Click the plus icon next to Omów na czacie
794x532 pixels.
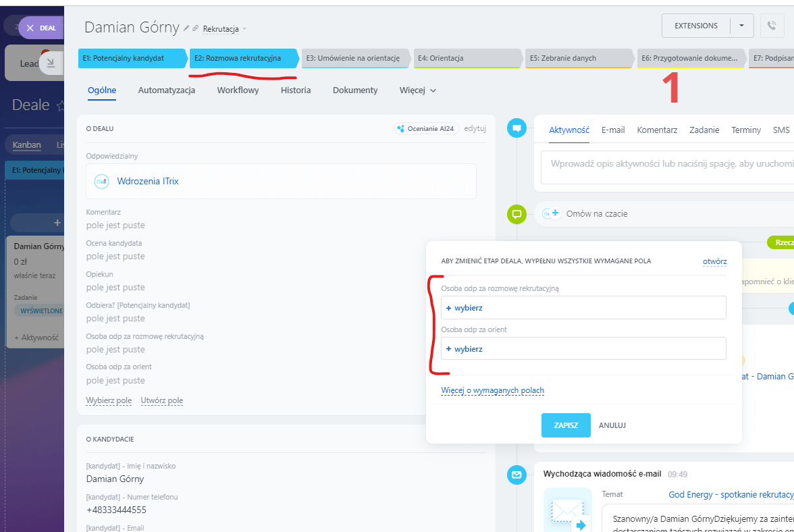click(556, 213)
